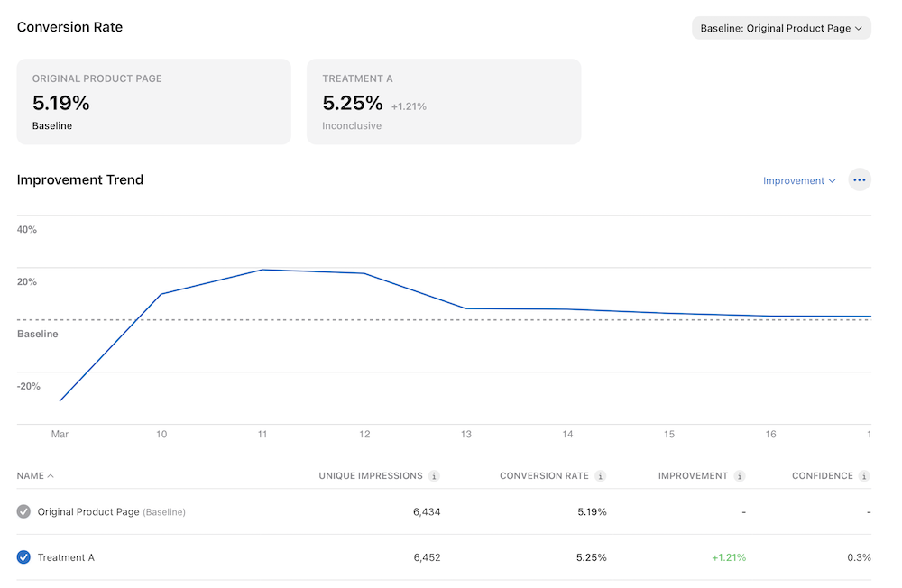
Task: Toggle Treatment A's blue checkmark off
Action: pyautogui.click(x=23, y=556)
